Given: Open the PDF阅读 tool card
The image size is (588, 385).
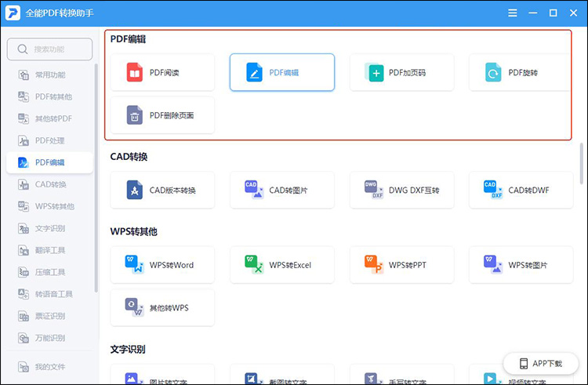Looking at the screenshot, I should pos(162,72).
